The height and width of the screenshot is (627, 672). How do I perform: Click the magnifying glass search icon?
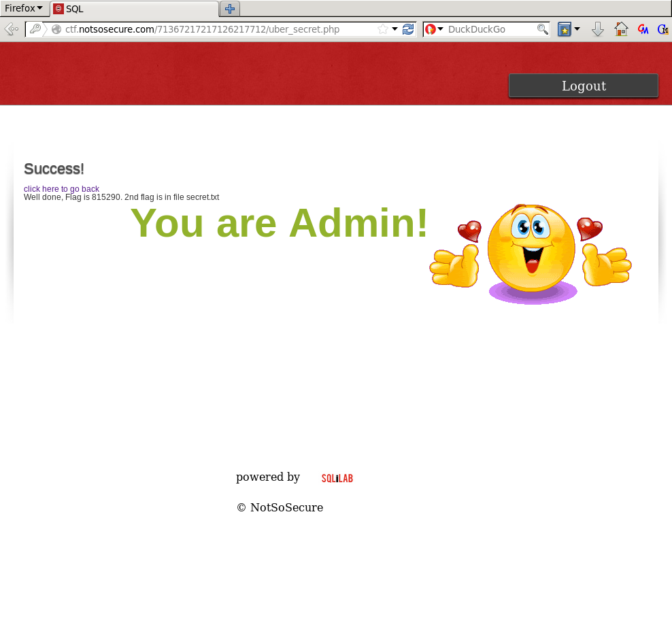point(543,29)
